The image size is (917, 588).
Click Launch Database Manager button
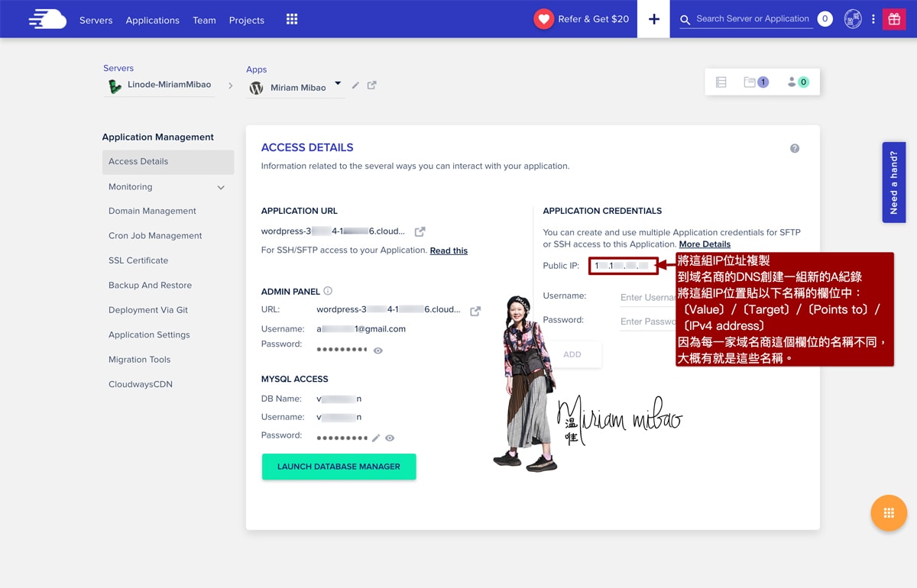pos(339,467)
